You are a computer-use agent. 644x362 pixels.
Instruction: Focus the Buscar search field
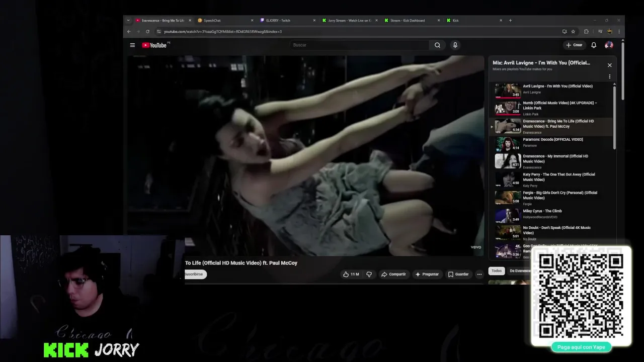tap(360, 45)
